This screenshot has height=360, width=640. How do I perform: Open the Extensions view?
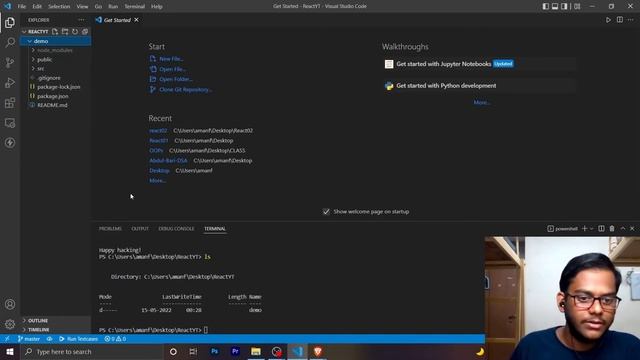10,102
